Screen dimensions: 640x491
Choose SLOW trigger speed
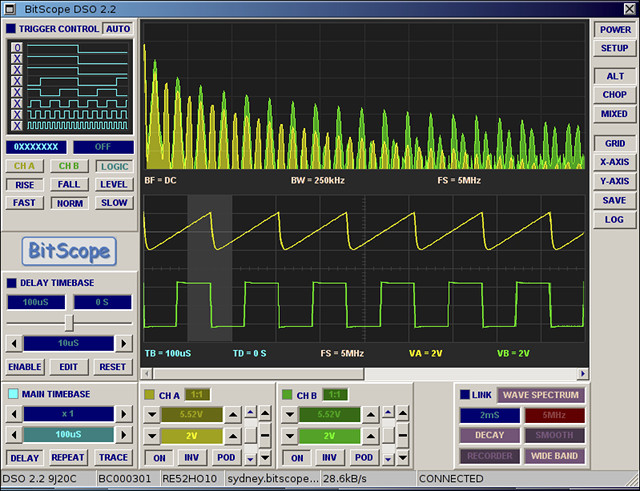[114, 203]
